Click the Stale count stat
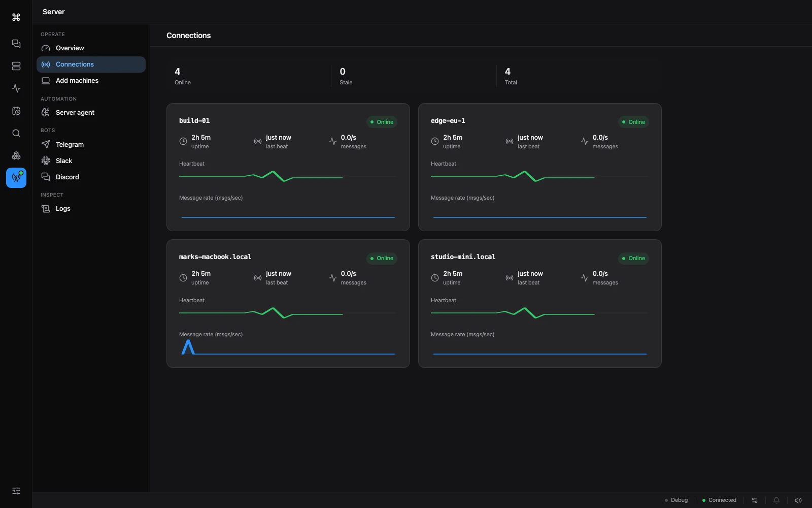 coord(346,76)
